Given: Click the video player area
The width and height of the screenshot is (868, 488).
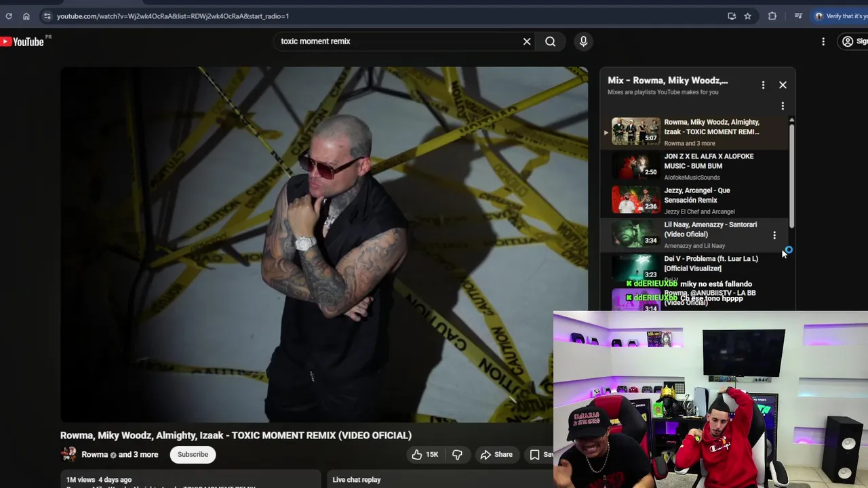Looking at the screenshot, I should click(324, 245).
